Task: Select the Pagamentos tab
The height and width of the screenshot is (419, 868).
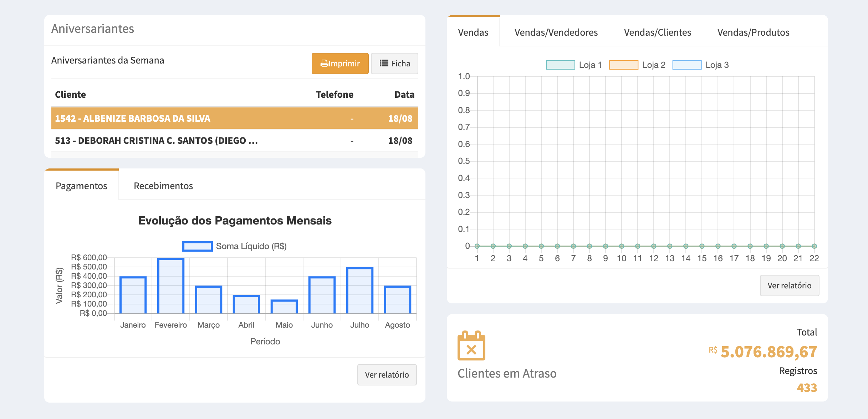Action: [81, 186]
